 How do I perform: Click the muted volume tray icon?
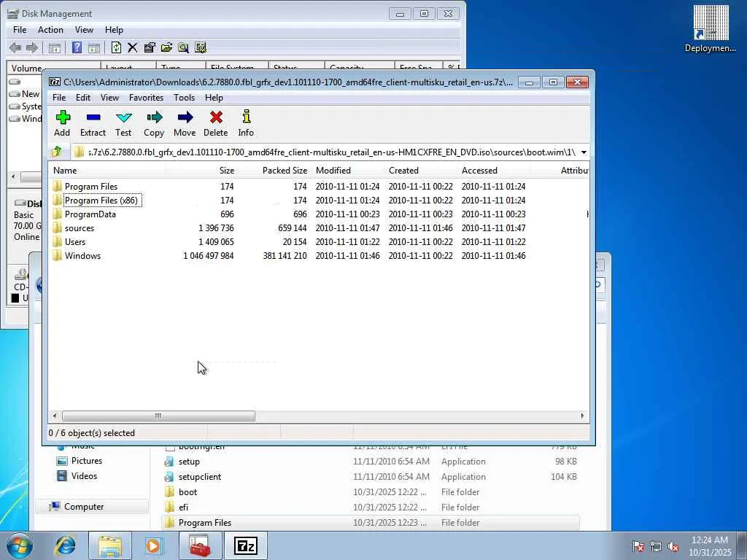673,546
